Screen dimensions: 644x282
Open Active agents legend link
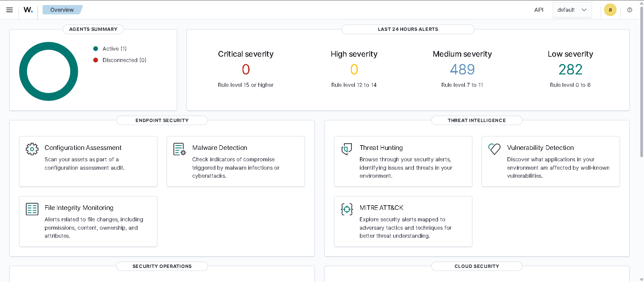coord(114,49)
